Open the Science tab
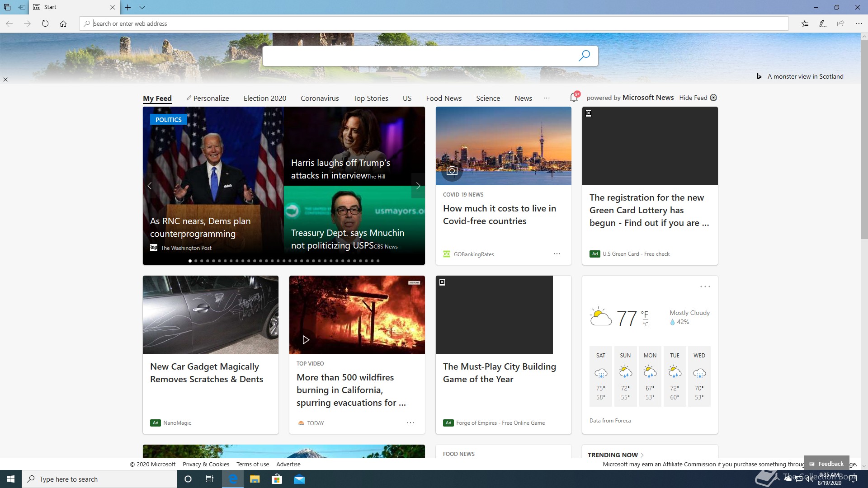The image size is (868, 488). click(488, 98)
